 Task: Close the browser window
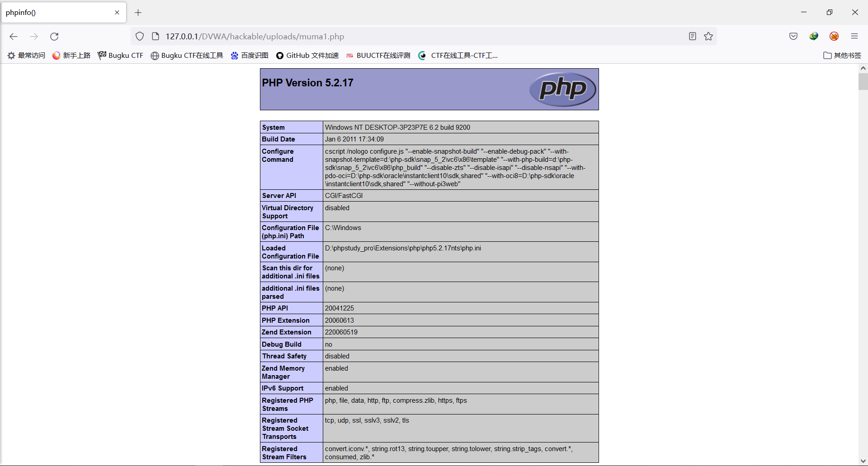click(855, 12)
